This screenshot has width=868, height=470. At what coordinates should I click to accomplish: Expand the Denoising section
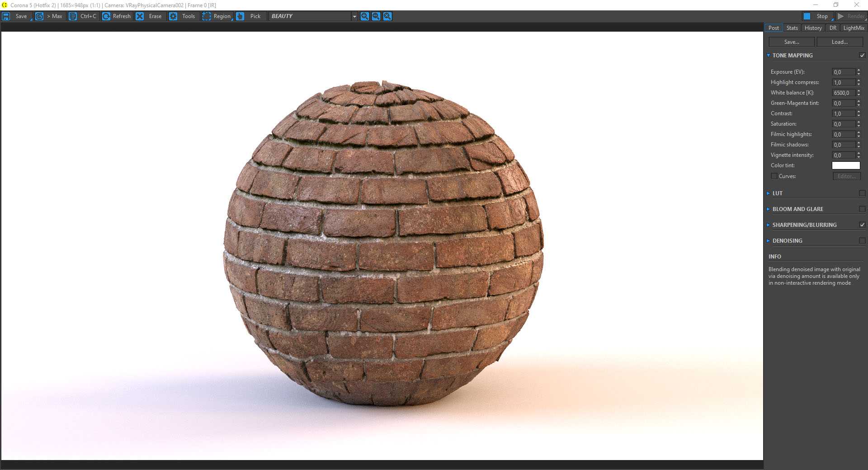tap(787, 241)
